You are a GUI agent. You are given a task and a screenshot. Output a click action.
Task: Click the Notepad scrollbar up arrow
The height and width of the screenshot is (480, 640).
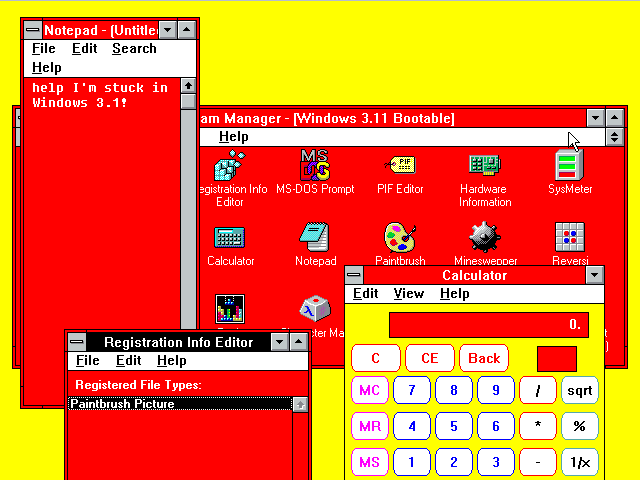(188, 87)
